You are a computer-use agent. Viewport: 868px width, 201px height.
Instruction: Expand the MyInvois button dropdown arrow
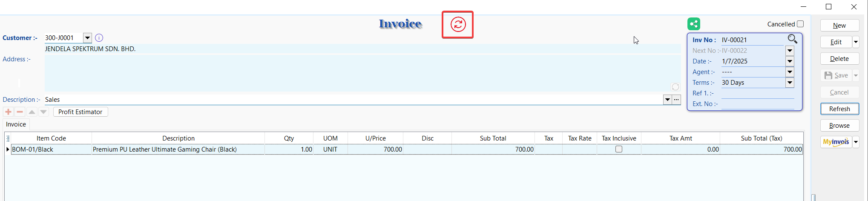point(856,142)
